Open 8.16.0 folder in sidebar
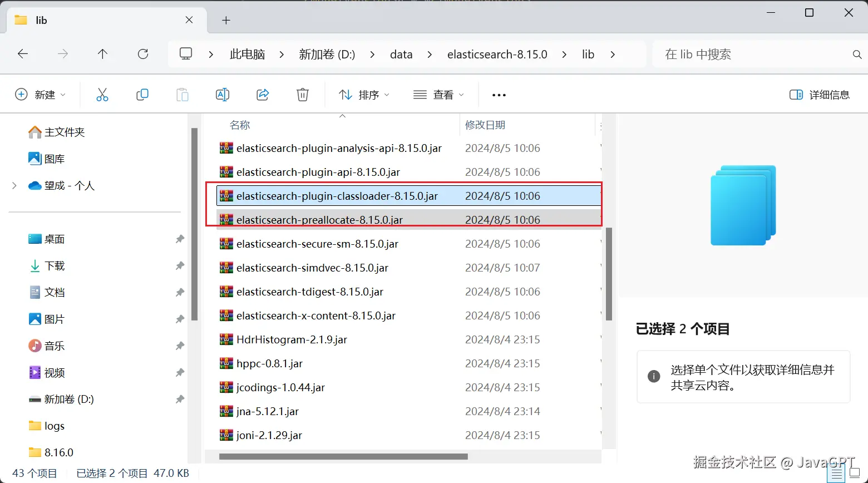Viewport: 868px width, 483px height. [x=51, y=452]
